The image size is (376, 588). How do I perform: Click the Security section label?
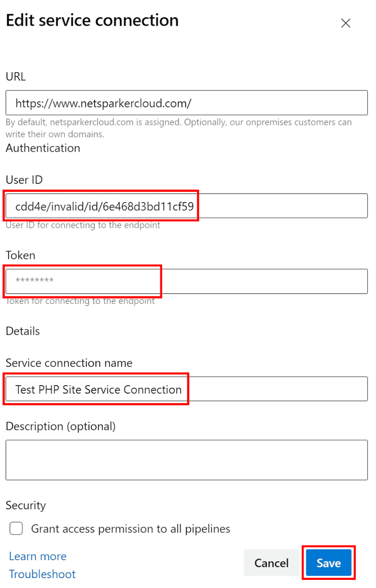point(25,505)
